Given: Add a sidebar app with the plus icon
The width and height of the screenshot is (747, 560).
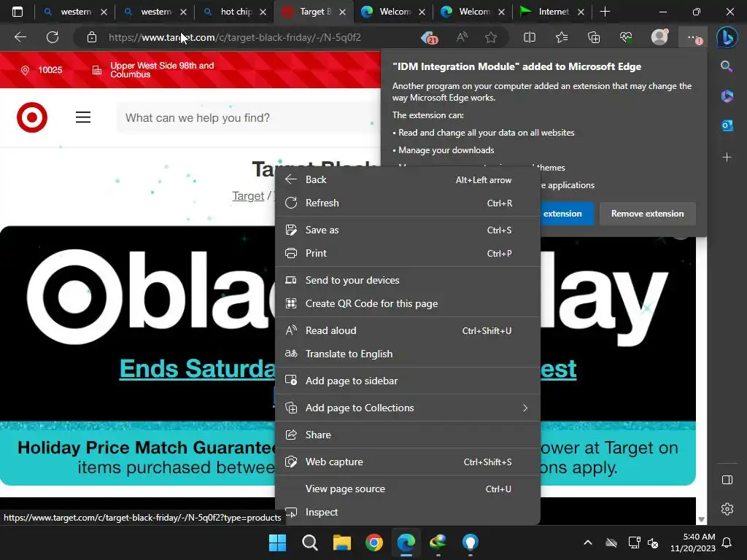Looking at the screenshot, I should 727,157.
